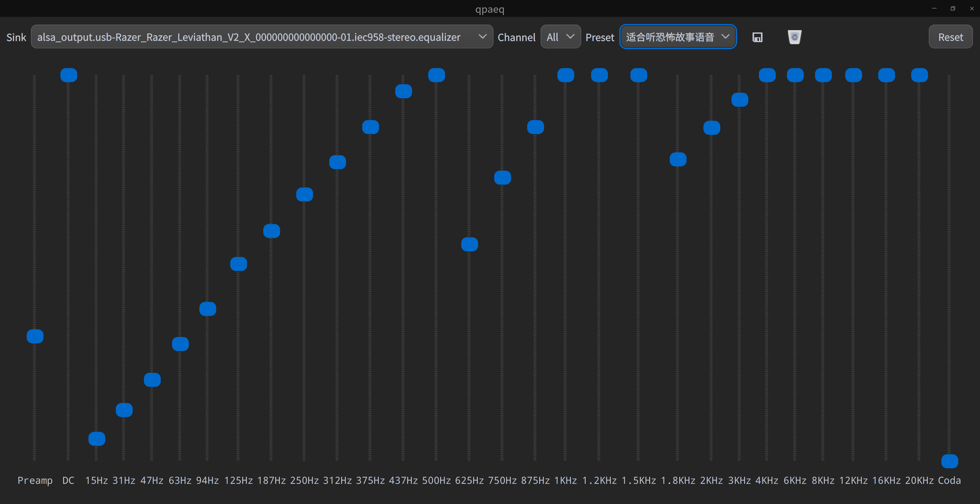Click the 63Hz band slider handle
The width and height of the screenshot is (980, 504).
point(180,344)
